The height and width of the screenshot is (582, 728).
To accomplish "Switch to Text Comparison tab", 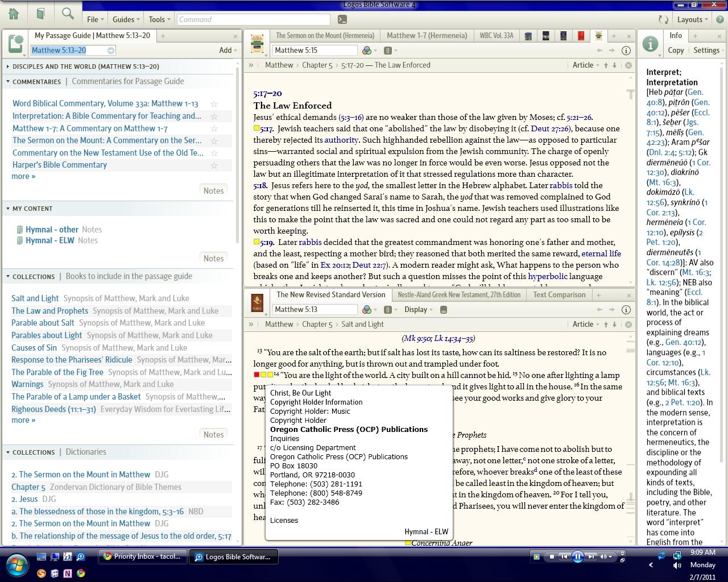I will (x=559, y=295).
